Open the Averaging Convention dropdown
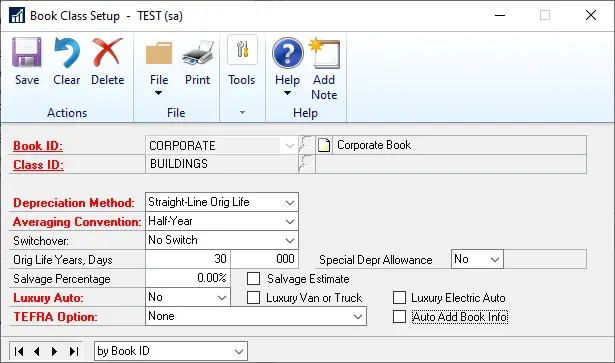Viewport: 615px width, 363px height. click(x=290, y=221)
